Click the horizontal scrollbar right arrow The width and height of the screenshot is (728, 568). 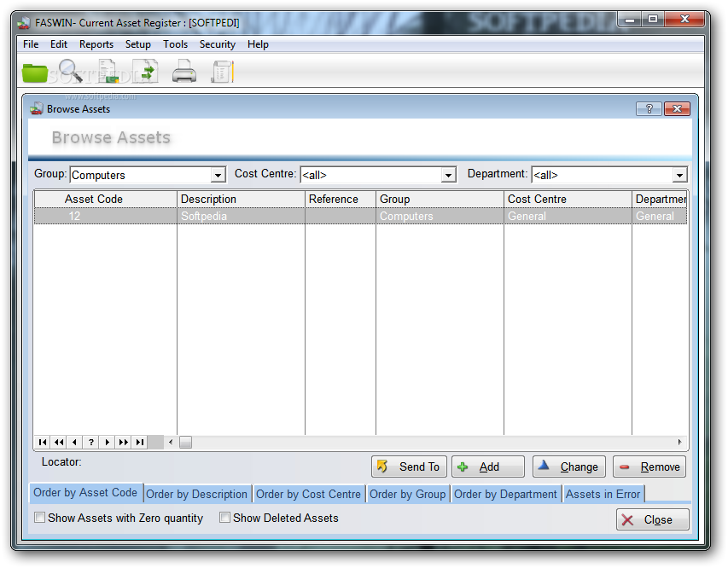pyautogui.click(x=679, y=443)
